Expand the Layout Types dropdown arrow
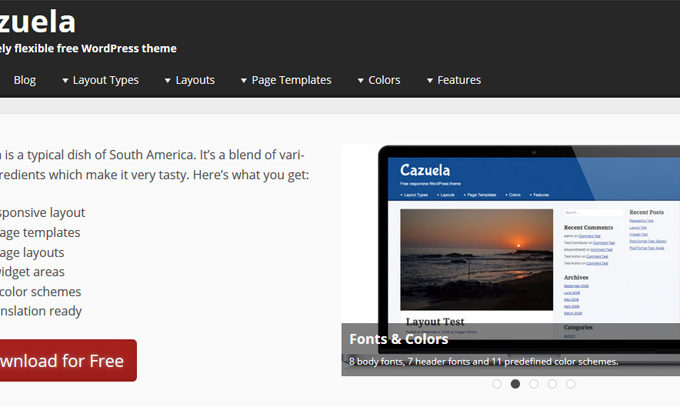 (x=65, y=81)
